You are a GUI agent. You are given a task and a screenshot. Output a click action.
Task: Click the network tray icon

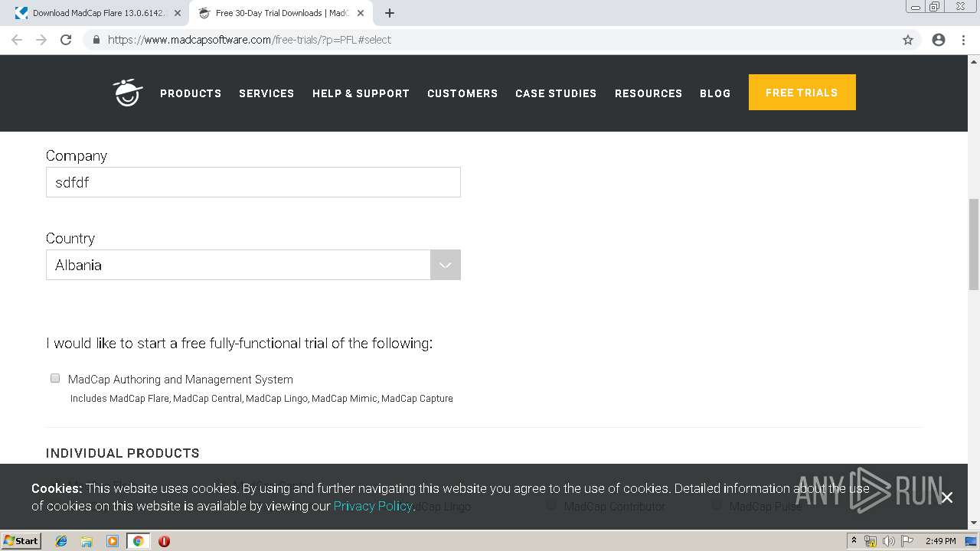(x=871, y=541)
